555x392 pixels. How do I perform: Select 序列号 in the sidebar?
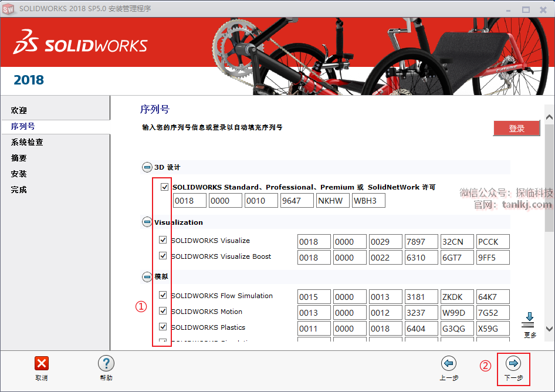tap(23, 126)
